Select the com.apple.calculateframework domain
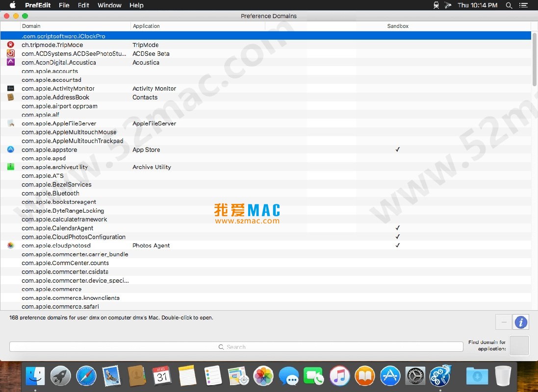Image resolution: width=538 pixels, height=392 pixels. pos(266,219)
